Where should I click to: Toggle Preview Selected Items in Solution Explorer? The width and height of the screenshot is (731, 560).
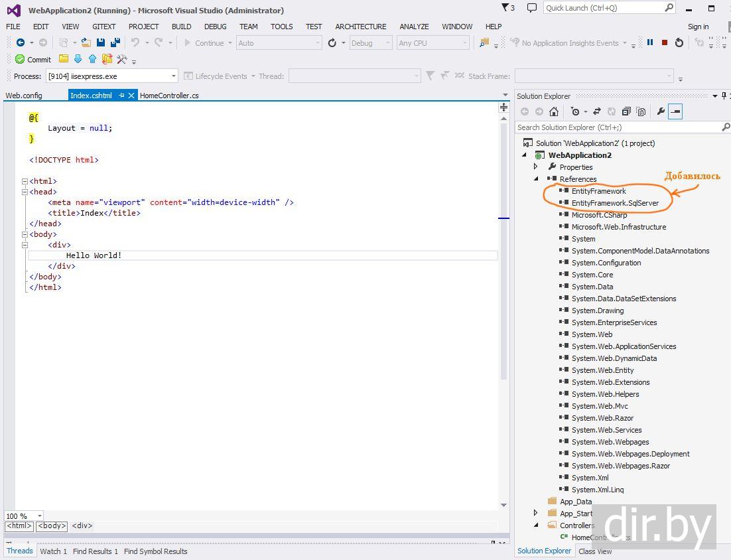pos(675,111)
